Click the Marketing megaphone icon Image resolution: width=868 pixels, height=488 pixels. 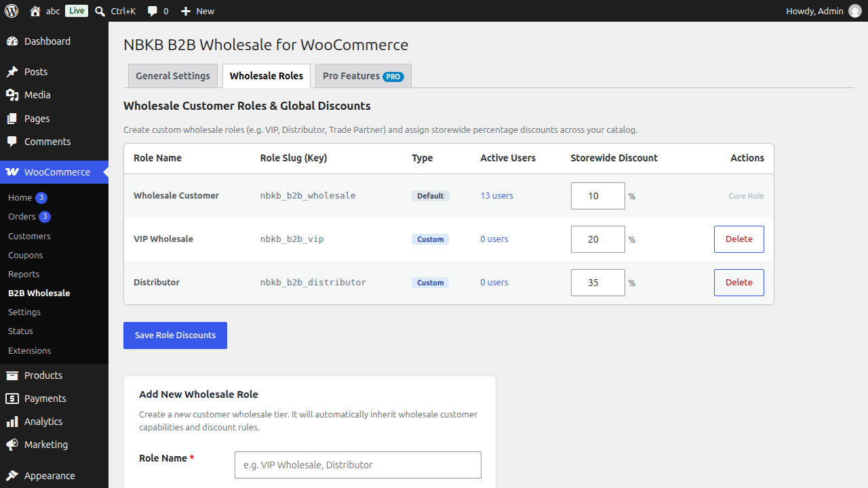12,445
